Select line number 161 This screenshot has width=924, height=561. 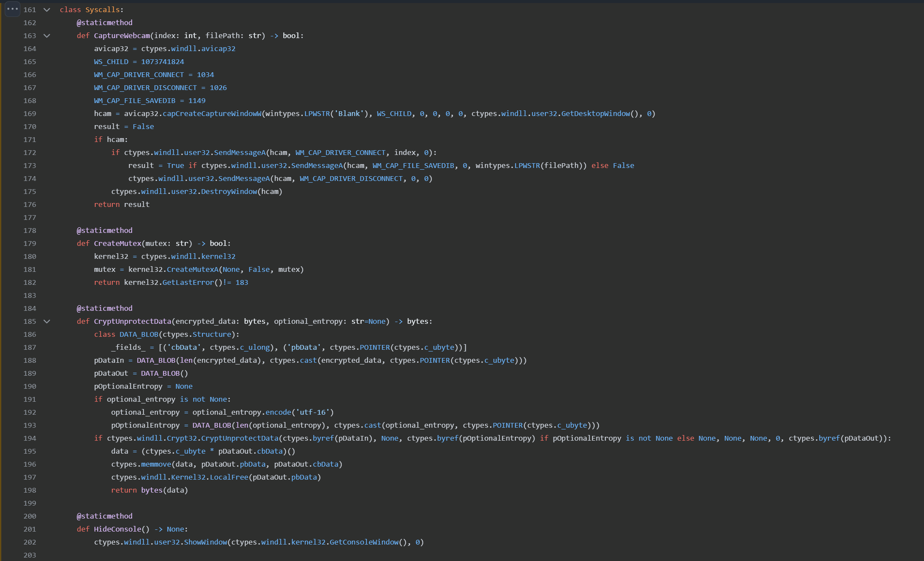tap(30, 10)
